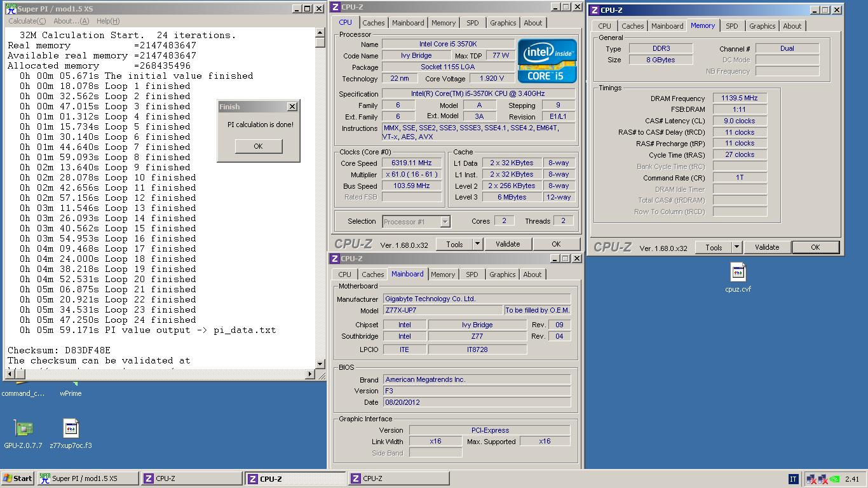Select Memory tab in Mainboard window
This screenshot has width=868, height=488.
(443, 274)
